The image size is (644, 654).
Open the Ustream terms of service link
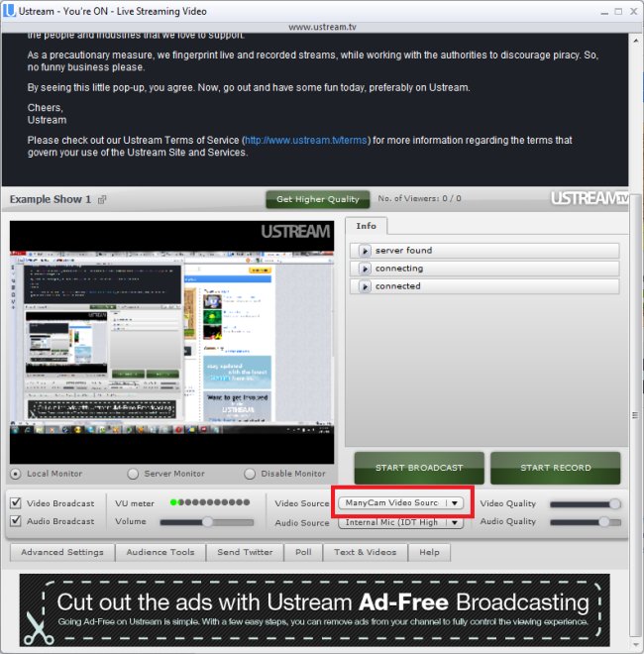(306, 140)
